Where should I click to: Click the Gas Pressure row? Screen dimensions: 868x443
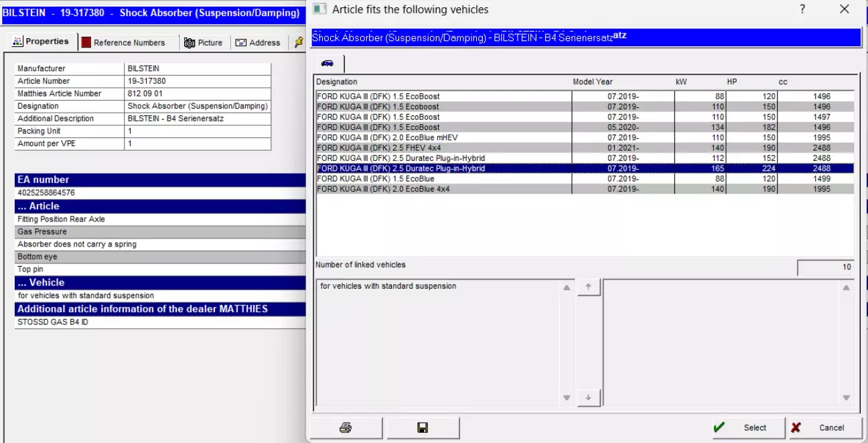[160, 232]
